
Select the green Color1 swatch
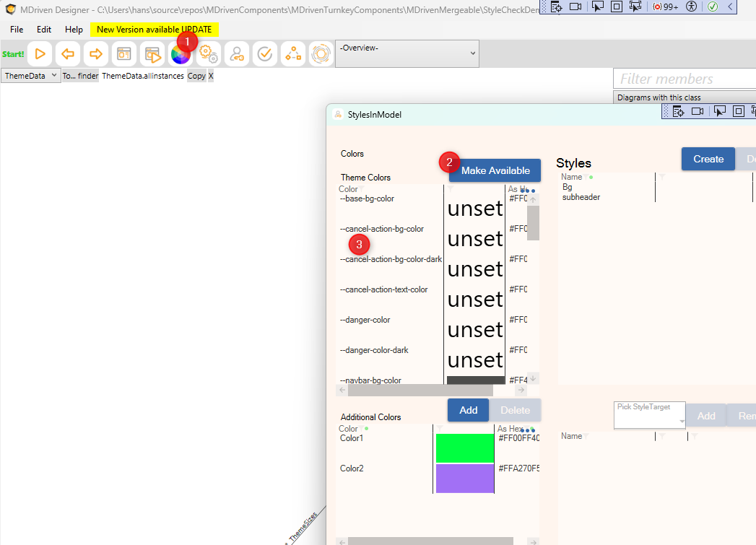(x=465, y=448)
